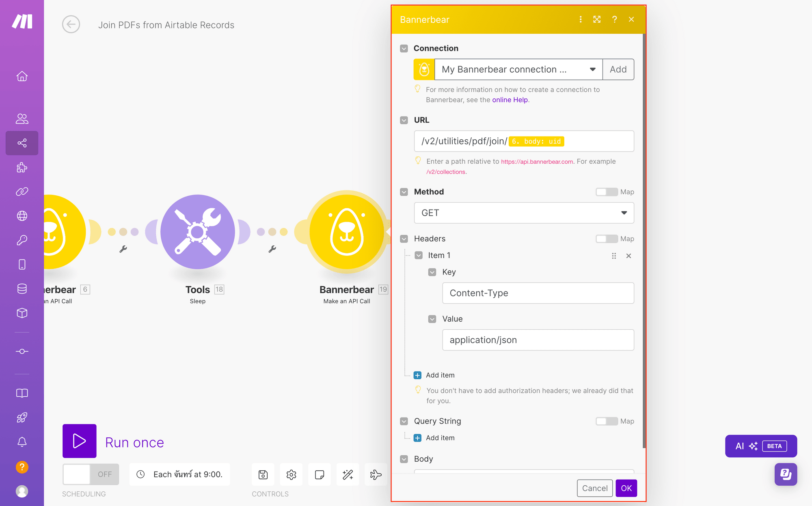This screenshot has width=812, height=506.
Task: Open Webhooks globe icon in the sidebar
Action: (x=22, y=216)
